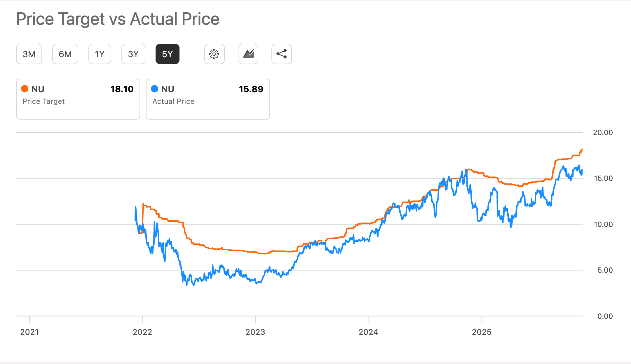The image size is (631, 364).
Task: Select the 3M time range
Action: (29, 54)
